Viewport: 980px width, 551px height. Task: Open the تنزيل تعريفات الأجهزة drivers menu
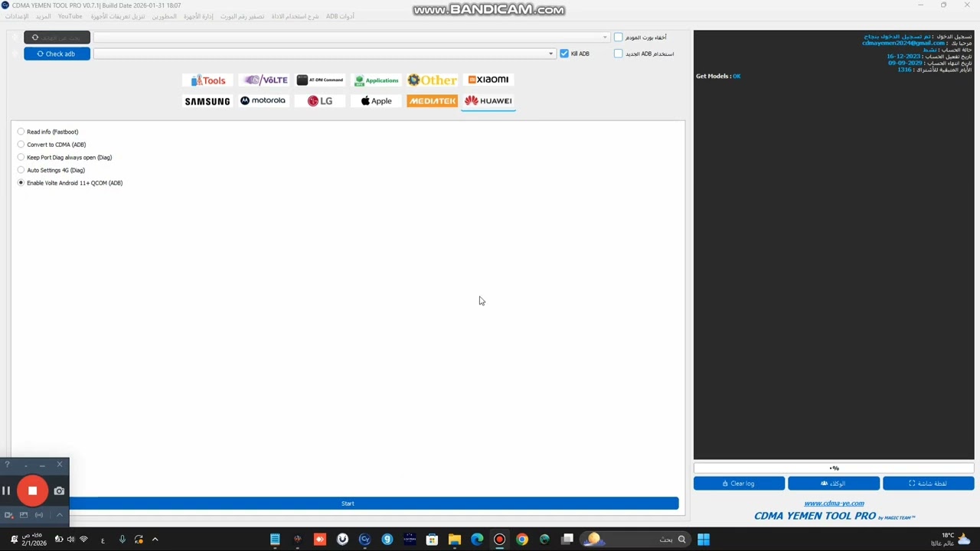117,16
